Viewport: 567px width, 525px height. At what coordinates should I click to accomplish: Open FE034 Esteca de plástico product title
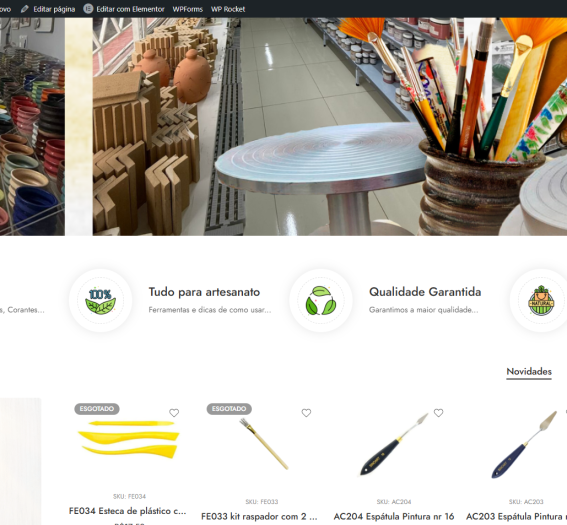click(127, 511)
